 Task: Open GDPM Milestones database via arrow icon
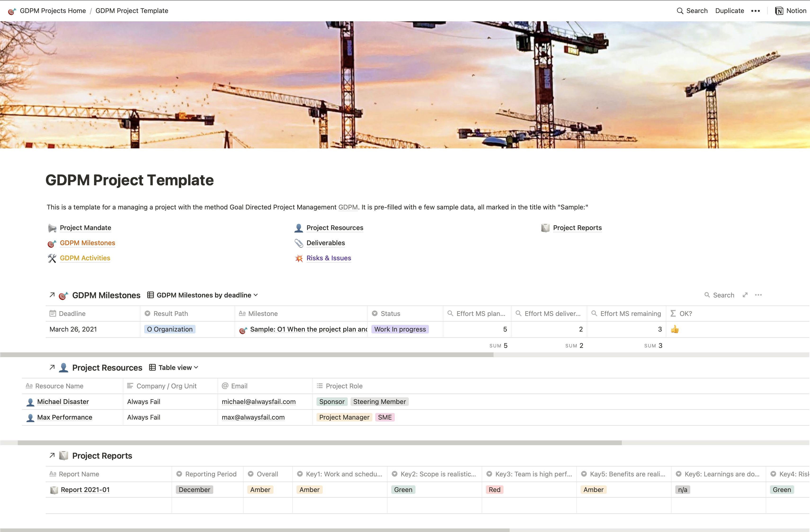(52, 295)
